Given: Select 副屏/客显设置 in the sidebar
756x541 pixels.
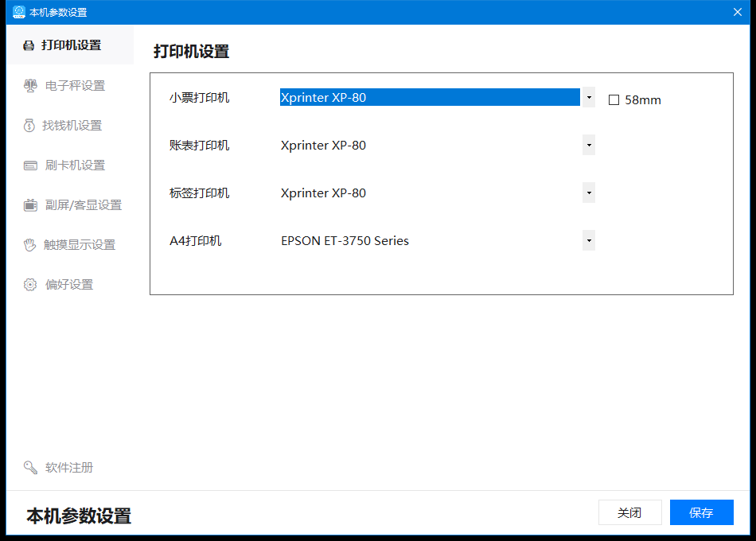Looking at the screenshot, I should [x=70, y=205].
